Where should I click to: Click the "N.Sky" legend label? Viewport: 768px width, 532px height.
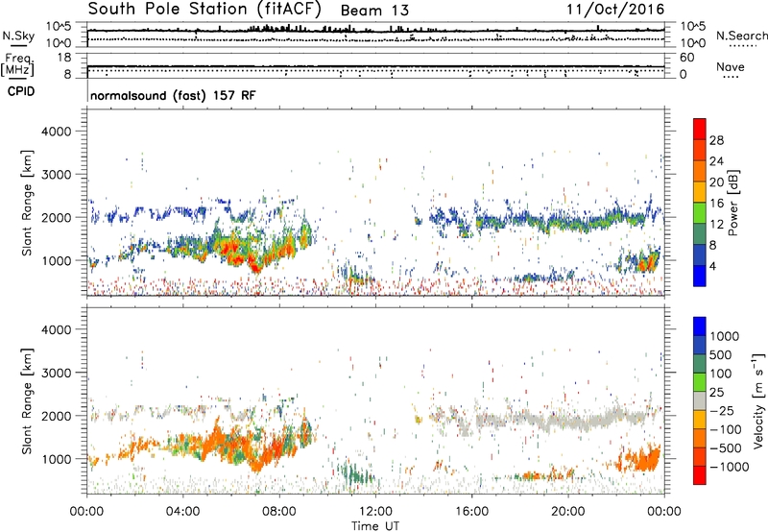pos(18,36)
